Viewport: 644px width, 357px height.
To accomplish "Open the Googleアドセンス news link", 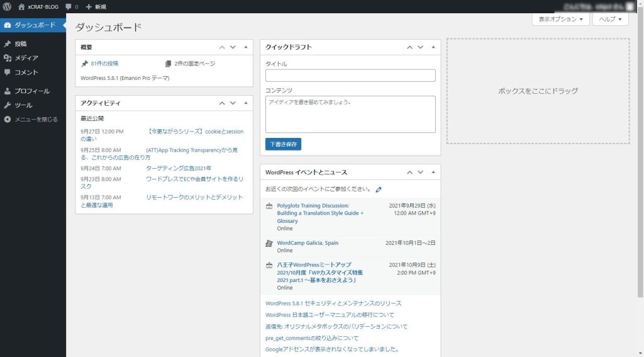I will click(332, 349).
